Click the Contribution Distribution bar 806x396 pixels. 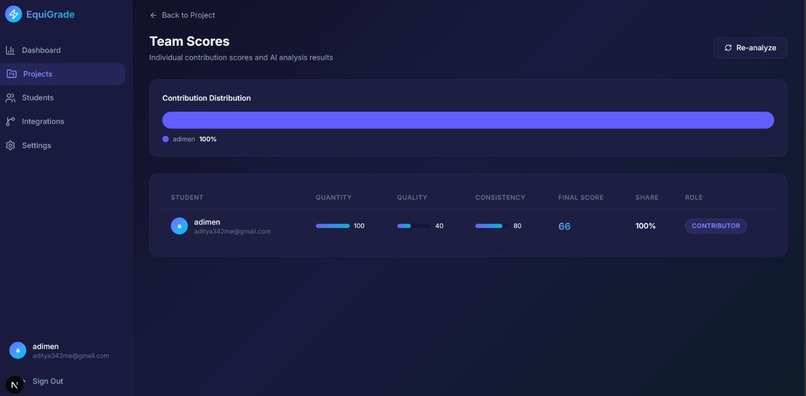point(468,120)
